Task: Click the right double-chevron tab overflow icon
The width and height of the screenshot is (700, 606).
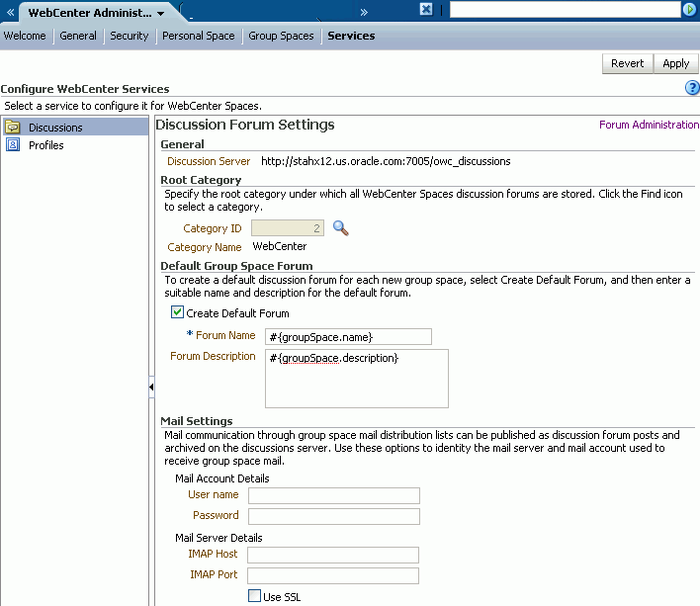Action: 364,12
